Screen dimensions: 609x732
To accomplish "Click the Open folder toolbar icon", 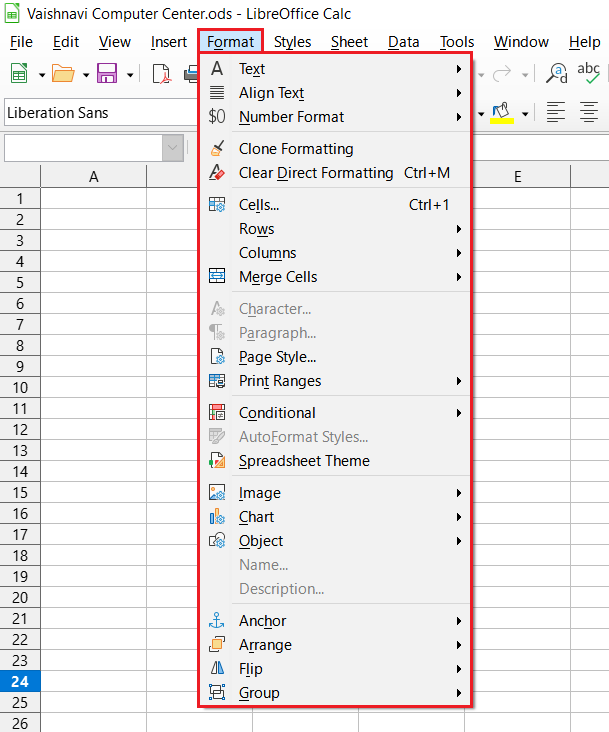I will (63, 74).
